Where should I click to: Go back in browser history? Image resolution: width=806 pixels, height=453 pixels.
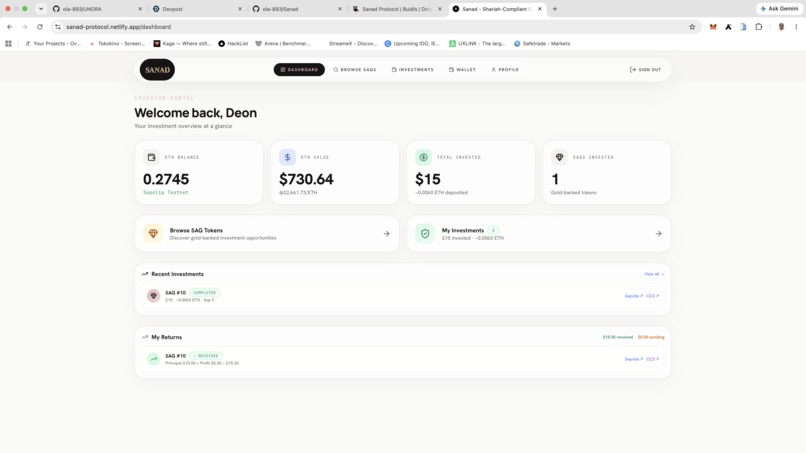(x=10, y=27)
